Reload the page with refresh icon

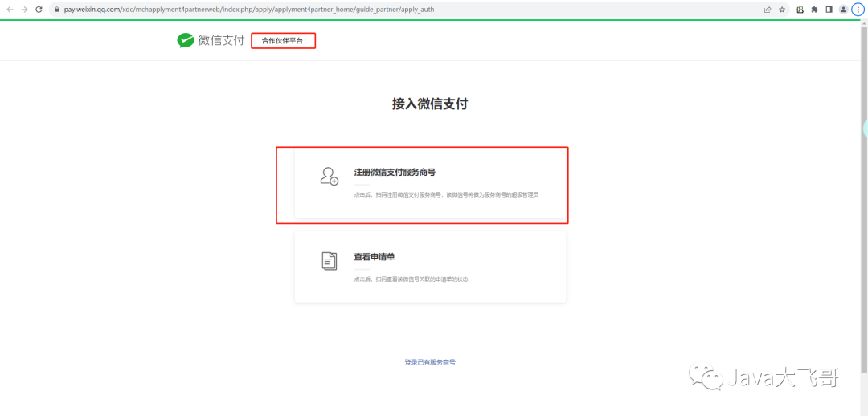pyautogui.click(x=39, y=10)
